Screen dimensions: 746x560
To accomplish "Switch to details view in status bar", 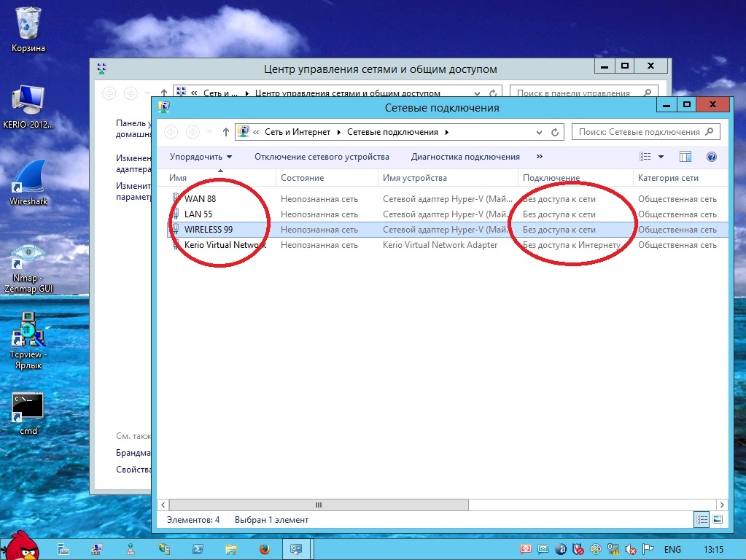I will coord(702,520).
